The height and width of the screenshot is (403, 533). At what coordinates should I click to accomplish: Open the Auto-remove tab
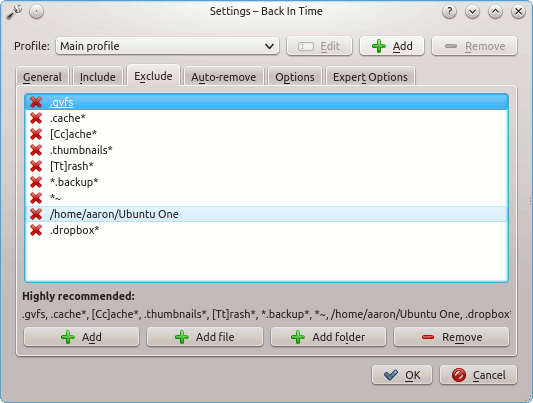click(224, 77)
